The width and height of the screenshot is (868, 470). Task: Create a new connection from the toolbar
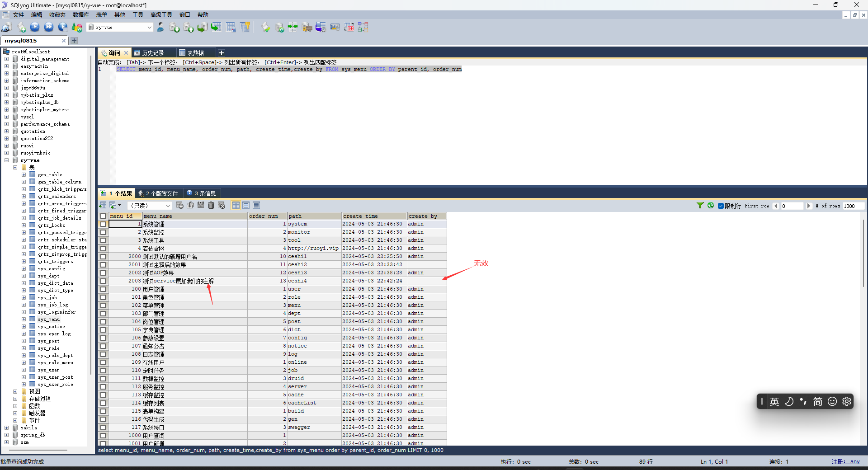pyautogui.click(x=6, y=28)
